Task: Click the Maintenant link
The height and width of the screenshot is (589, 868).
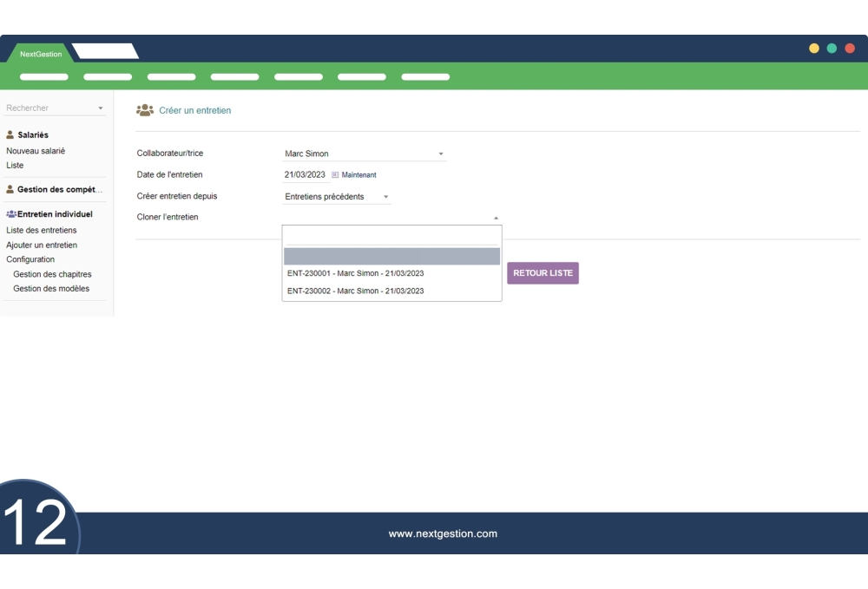Action: (x=358, y=175)
